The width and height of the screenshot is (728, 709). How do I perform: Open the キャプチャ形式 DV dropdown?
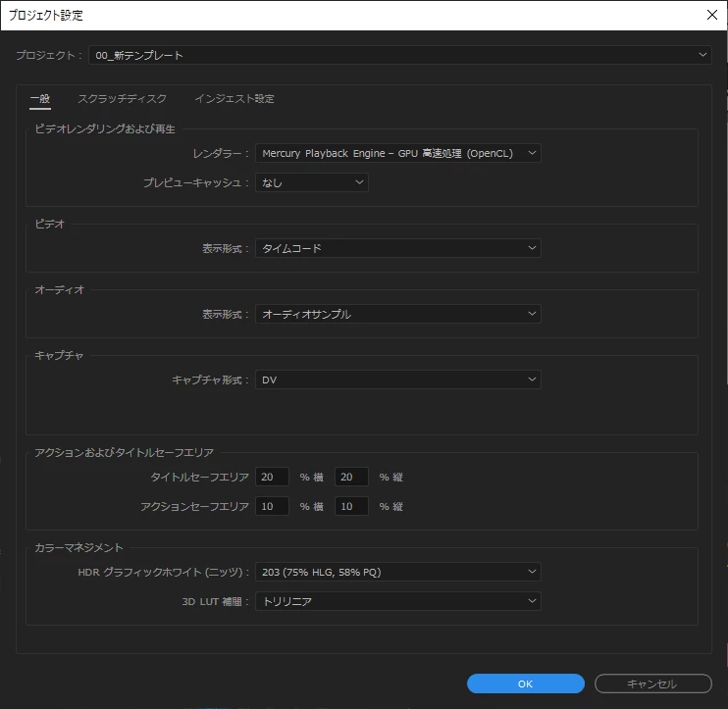pos(398,380)
